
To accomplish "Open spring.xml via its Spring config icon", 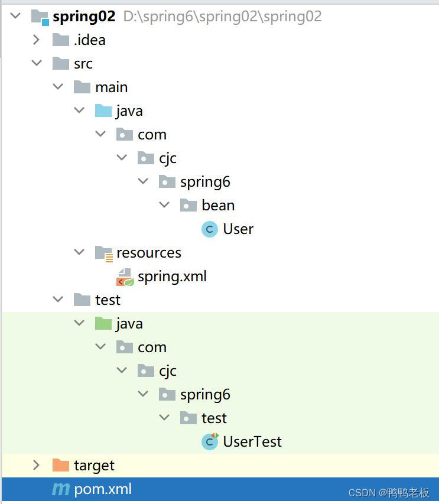I will coord(125,276).
